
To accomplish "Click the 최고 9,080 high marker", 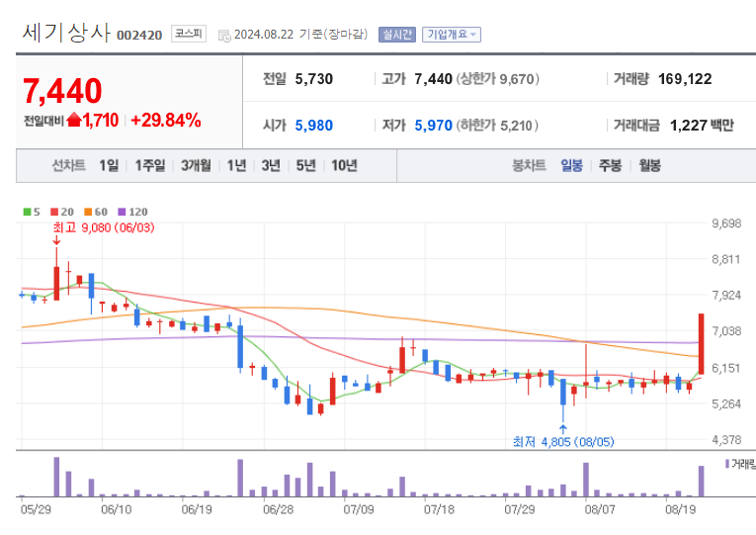I will pyautogui.click(x=93, y=226).
